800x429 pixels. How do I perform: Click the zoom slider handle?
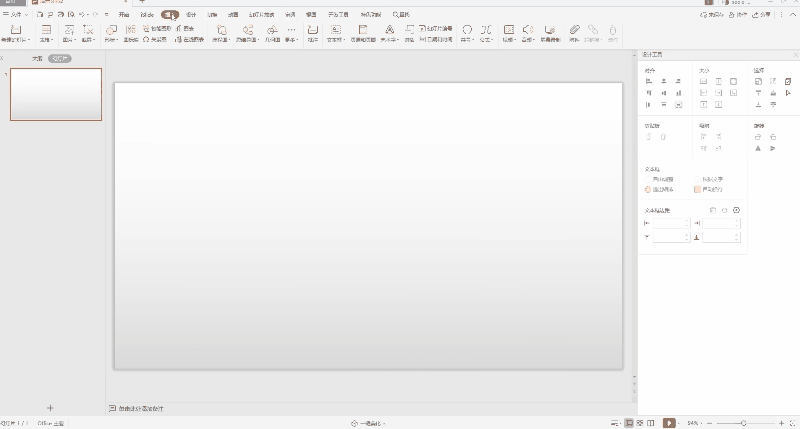click(744, 423)
